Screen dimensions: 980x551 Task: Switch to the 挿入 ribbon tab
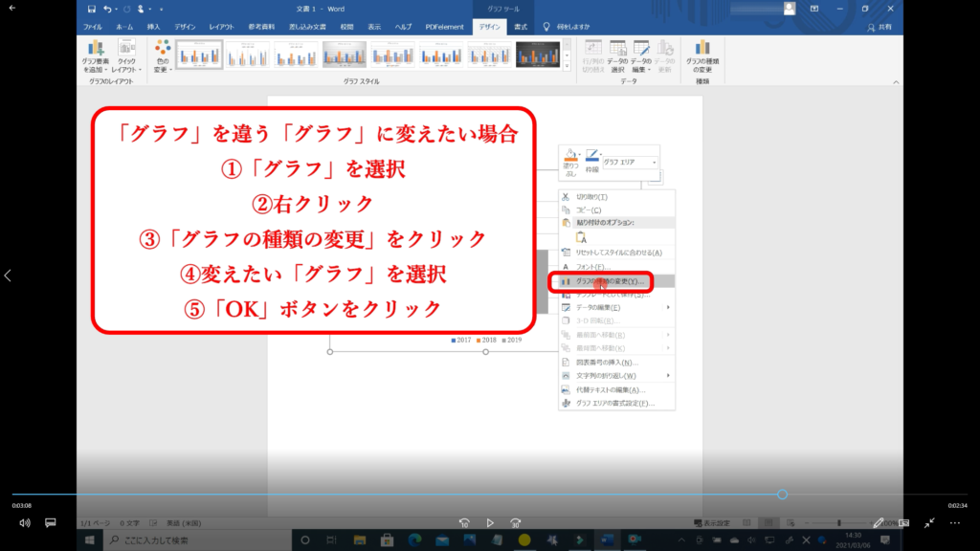153,28
